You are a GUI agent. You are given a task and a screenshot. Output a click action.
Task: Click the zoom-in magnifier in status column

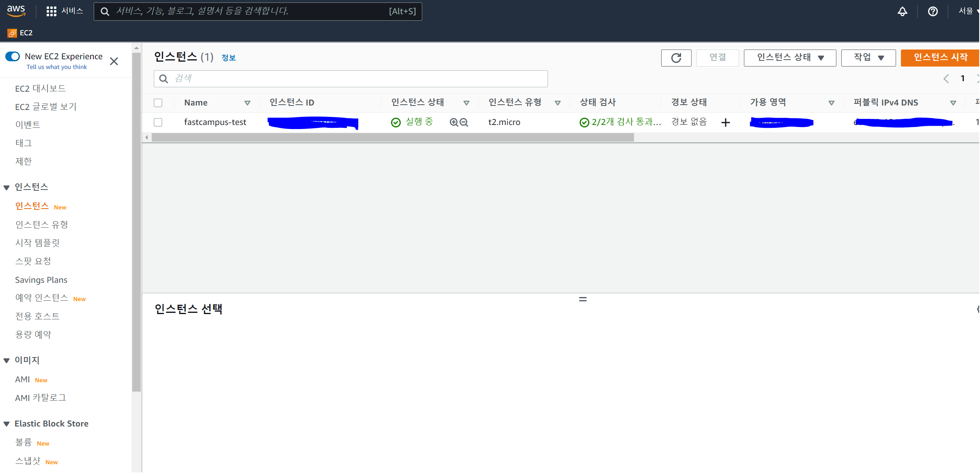coord(454,123)
